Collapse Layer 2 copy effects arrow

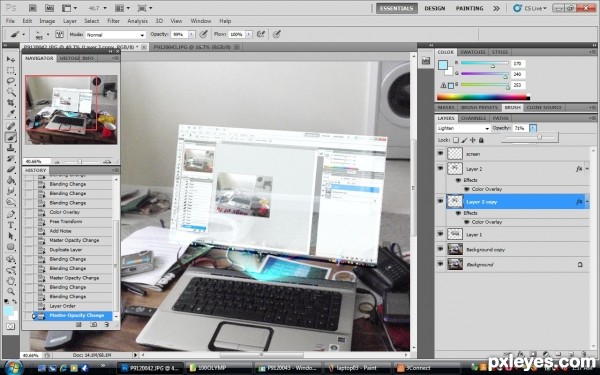587,201
